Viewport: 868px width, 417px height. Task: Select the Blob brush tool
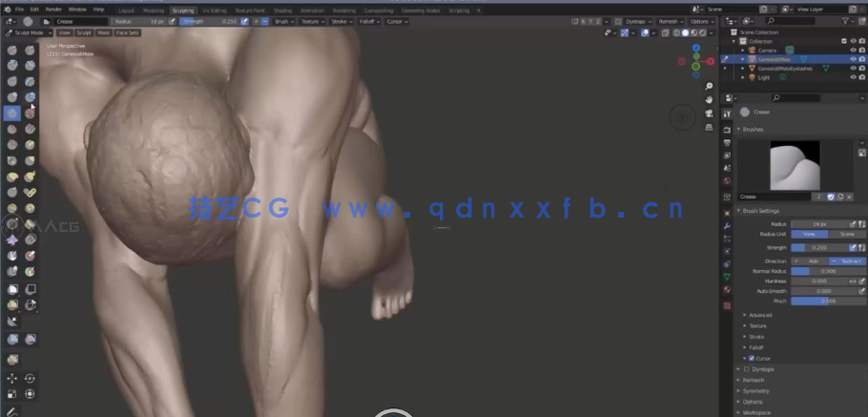tap(30, 97)
